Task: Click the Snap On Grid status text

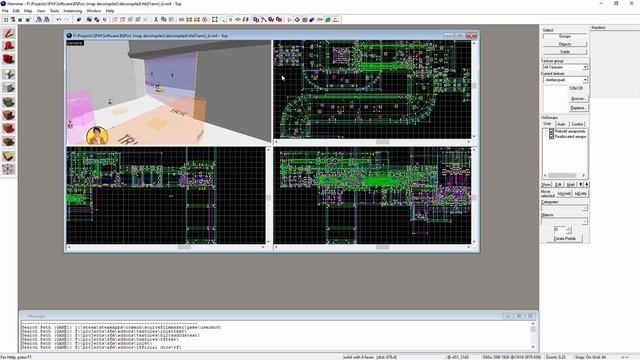Action: tap(591, 357)
